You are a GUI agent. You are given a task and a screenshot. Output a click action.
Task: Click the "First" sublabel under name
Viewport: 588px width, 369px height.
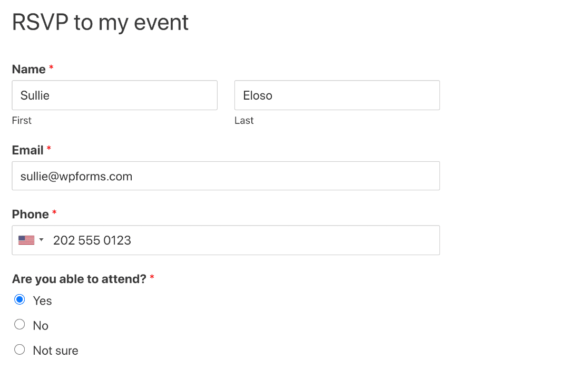click(22, 121)
